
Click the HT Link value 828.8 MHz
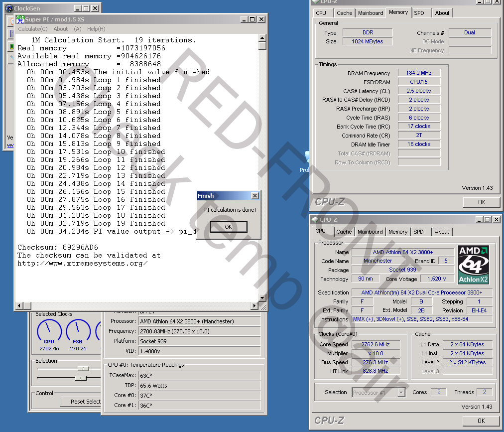[x=376, y=371]
